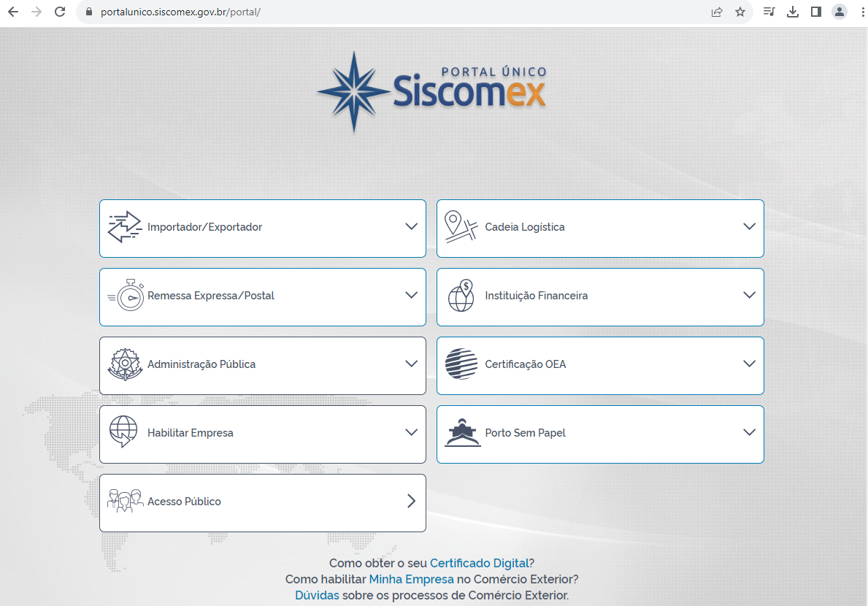The height and width of the screenshot is (606, 868).
Task: Click the Porto Sem Papel ship icon
Action: pyautogui.click(x=462, y=433)
